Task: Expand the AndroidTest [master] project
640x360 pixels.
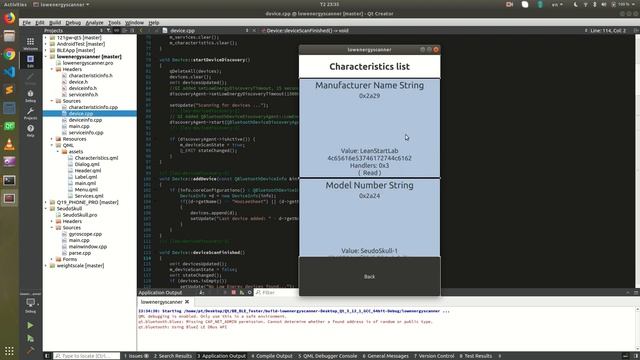Action: 46,44
